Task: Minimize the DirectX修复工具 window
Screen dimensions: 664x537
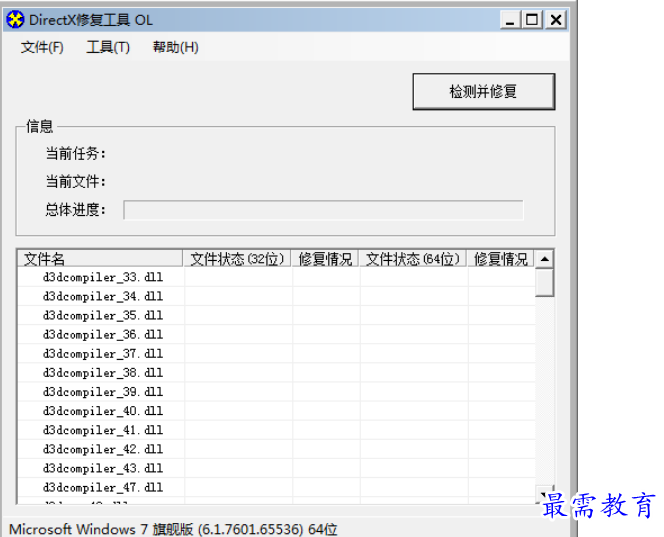Action: [x=510, y=20]
